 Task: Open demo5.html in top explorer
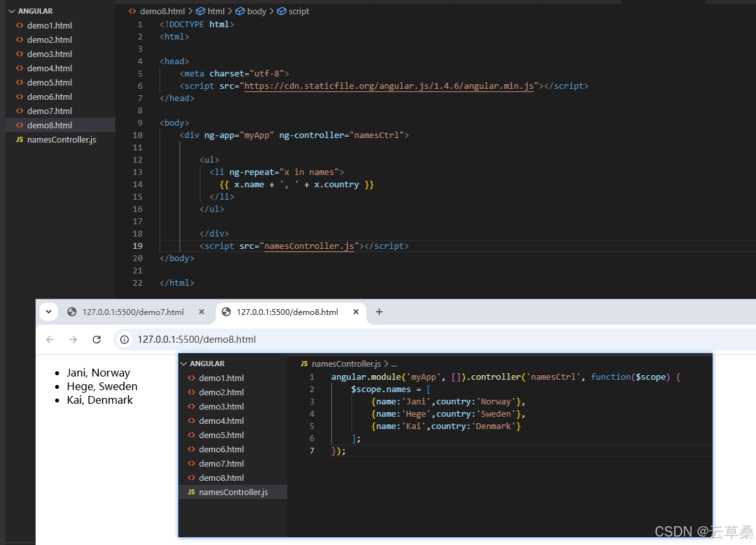(50, 82)
